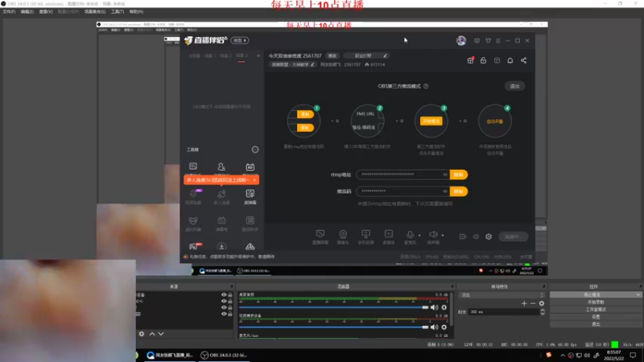The image size is (644, 362).
Task: Open the 编辑(E) menu in OBS
Action: click(x=27, y=11)
